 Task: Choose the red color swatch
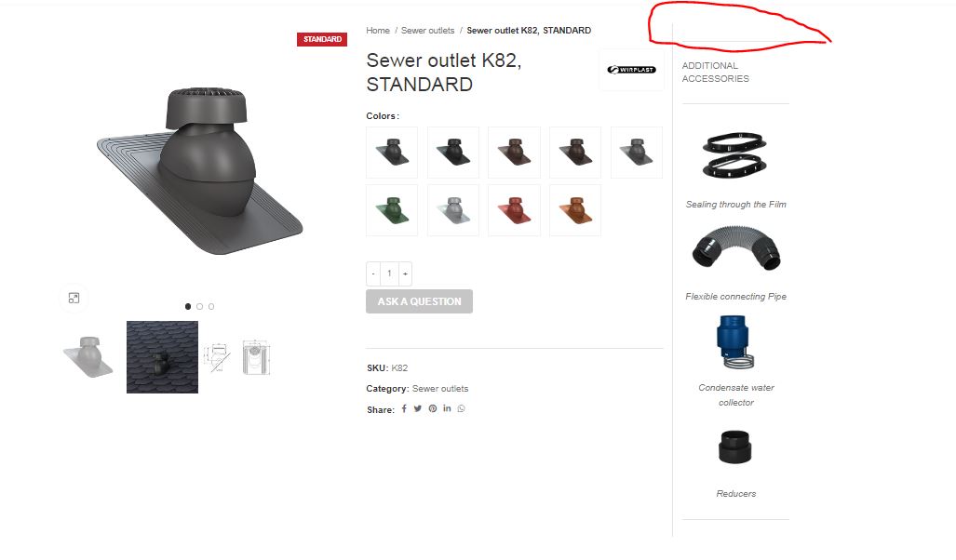514,210
